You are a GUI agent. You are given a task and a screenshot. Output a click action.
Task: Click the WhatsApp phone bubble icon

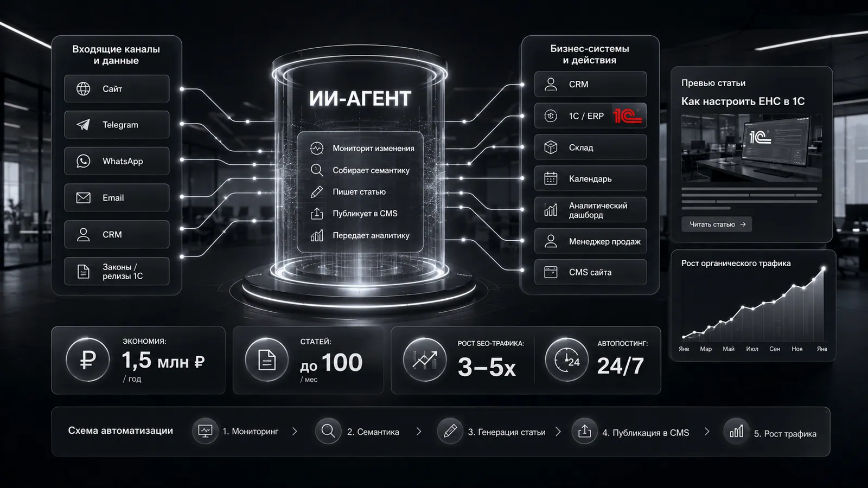(84, 161)
